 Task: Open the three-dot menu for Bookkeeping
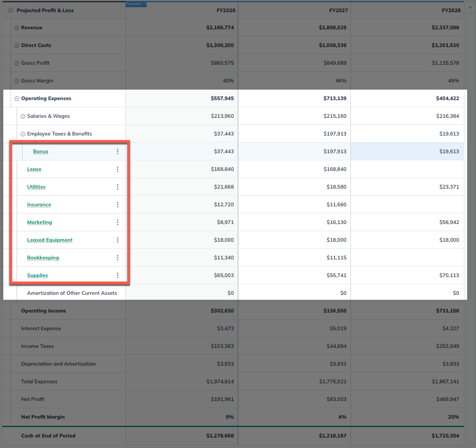117,258
